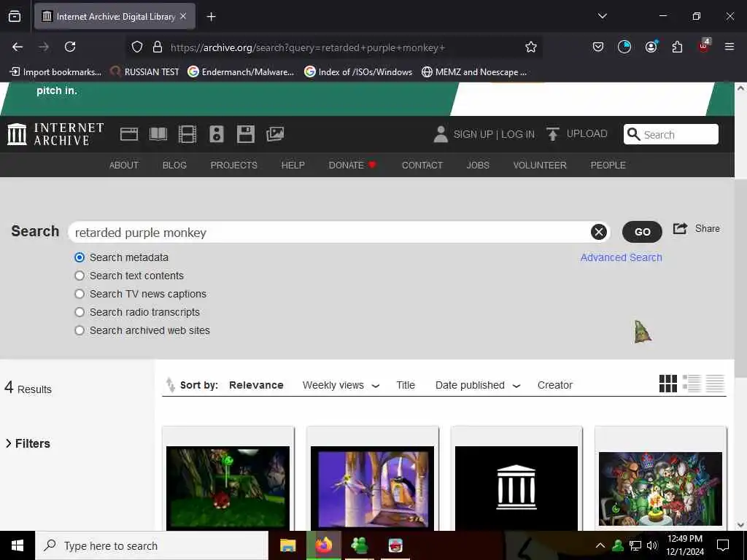Select Search TV news captions option
Image resolution: width=747 pixels, height=560 pixels.
[x=80, y=294]
